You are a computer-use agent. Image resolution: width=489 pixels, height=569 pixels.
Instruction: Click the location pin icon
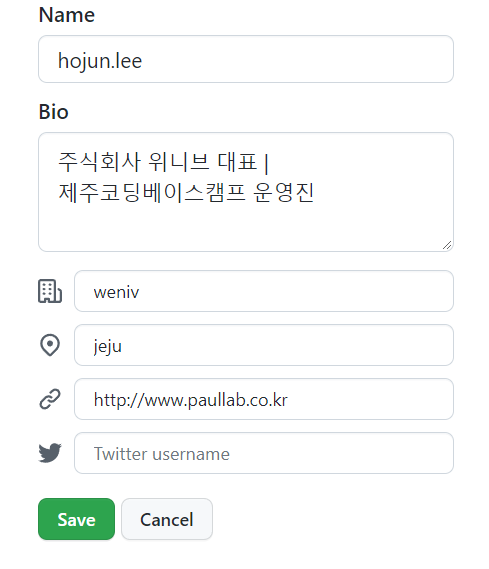point(50,345)
